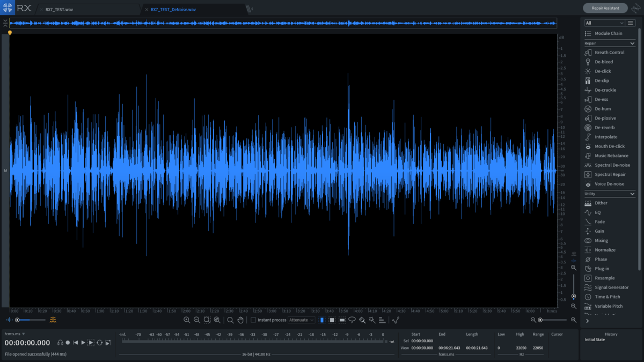Launch the Repair Assistant
Screen dimensions: 644x362
point(605,8)
